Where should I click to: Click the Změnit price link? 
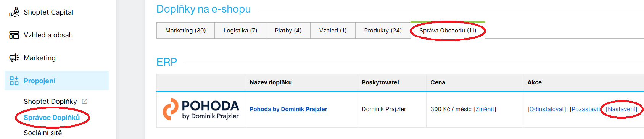click(485, 109)
